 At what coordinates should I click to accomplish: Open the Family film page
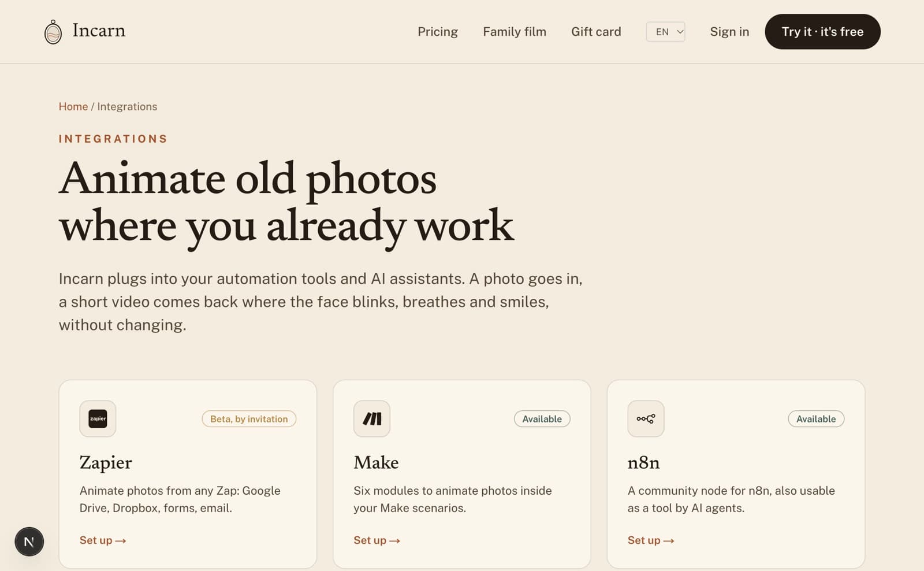515,32
